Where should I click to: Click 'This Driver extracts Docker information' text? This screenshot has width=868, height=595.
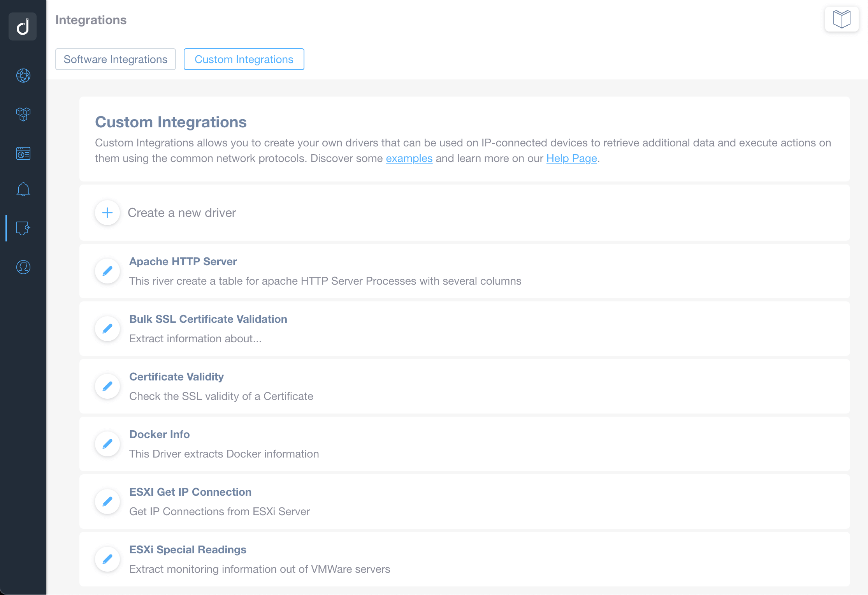[x=224, y=454]
